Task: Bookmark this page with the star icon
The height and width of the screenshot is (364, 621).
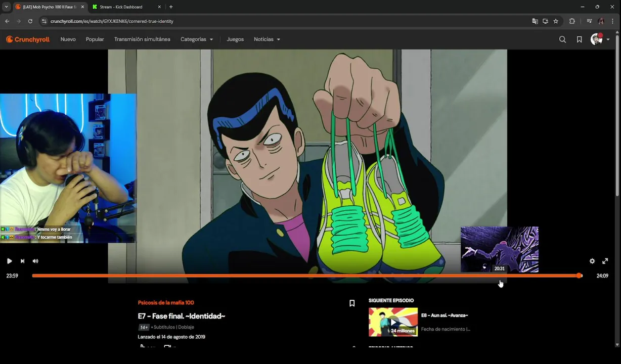Action: coord(556,21)
